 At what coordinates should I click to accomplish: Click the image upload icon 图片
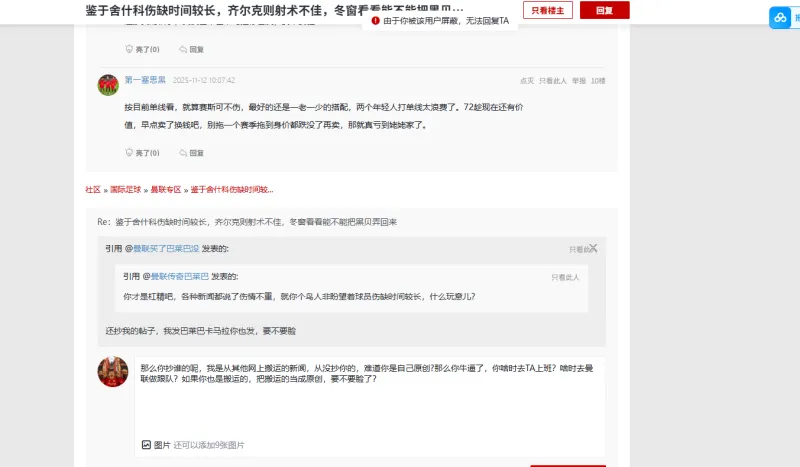[x=148, y=444]
